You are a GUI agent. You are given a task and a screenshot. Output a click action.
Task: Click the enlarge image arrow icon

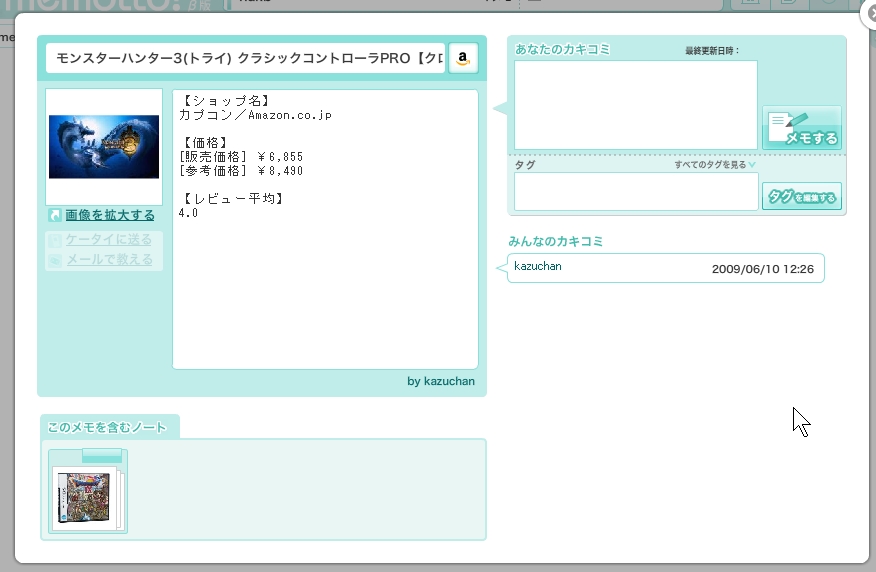55,215
